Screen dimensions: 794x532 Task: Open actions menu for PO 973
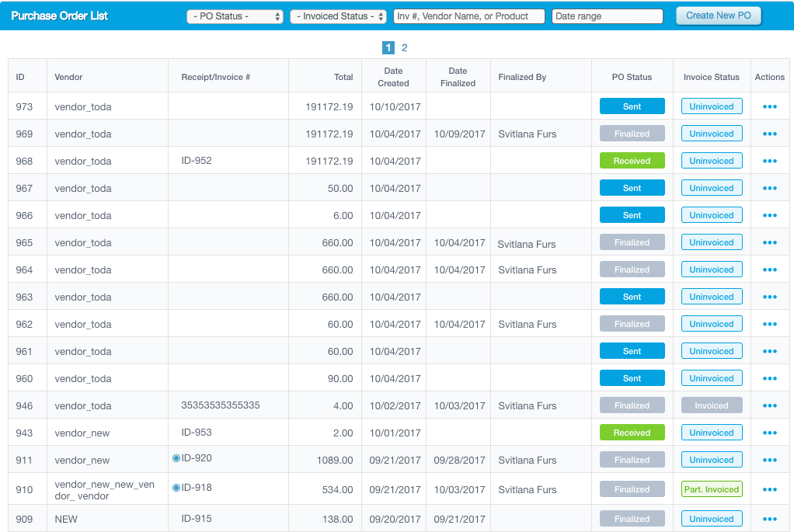pyautogui.click(x=769, y=107)
